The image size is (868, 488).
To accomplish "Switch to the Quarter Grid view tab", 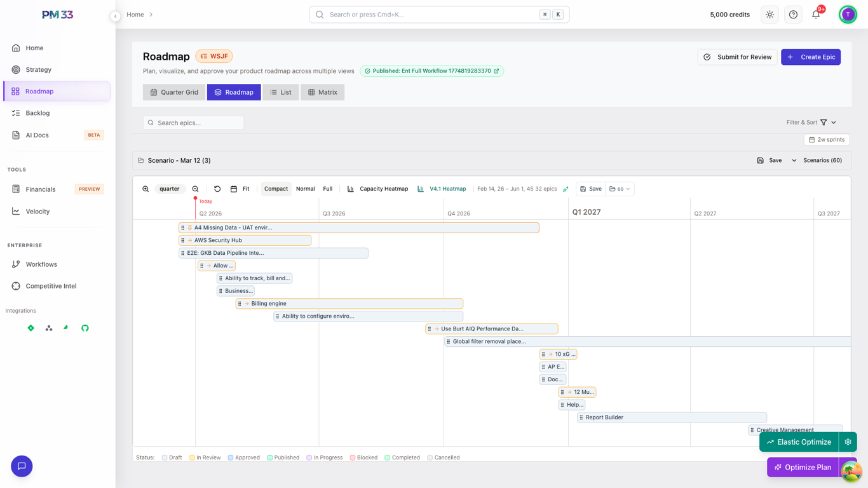I will pyautogui.click(x=173, y=91).
